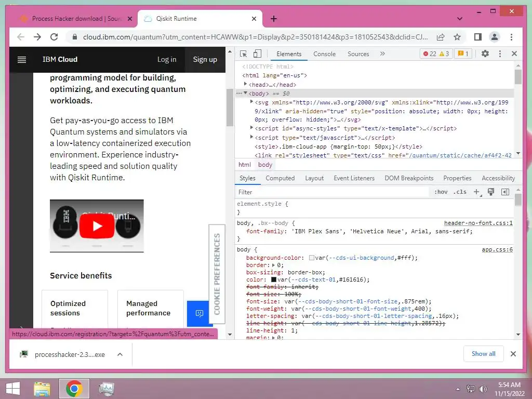This screenshot has height=399, width=532.
Task: Open the app.css:6 source link
Action: point(497,249)
